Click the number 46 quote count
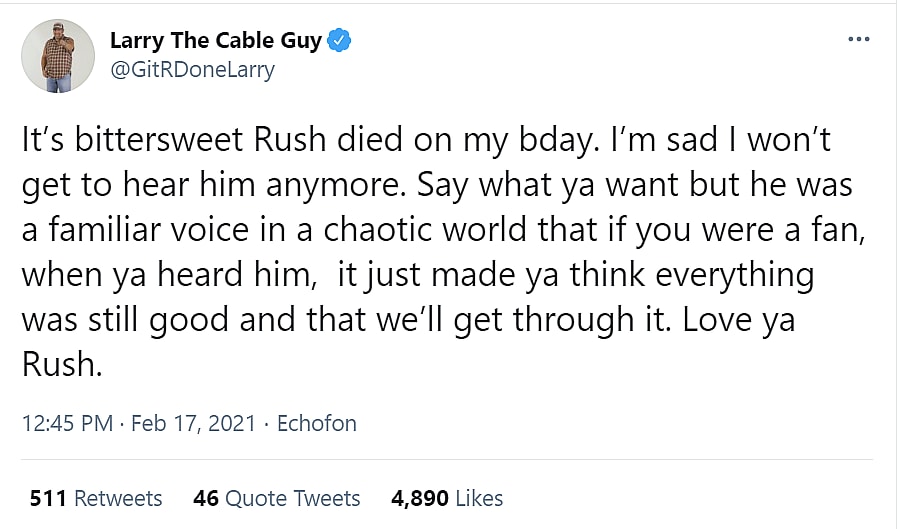 [206, 498]
